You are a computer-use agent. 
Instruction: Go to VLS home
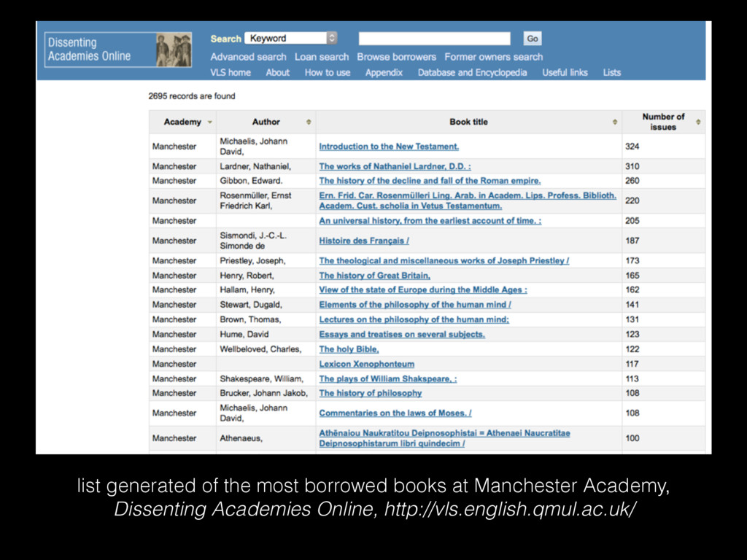tap(231, 72)
